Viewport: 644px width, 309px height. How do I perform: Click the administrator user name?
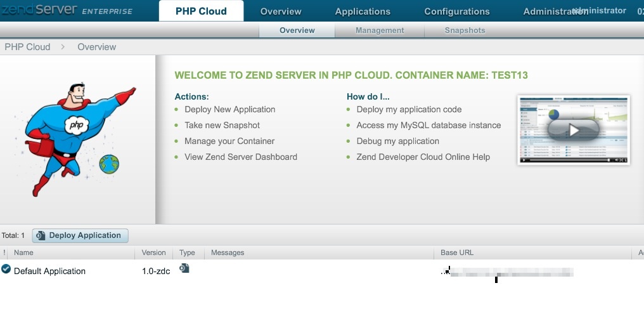[x=600, y=10]
